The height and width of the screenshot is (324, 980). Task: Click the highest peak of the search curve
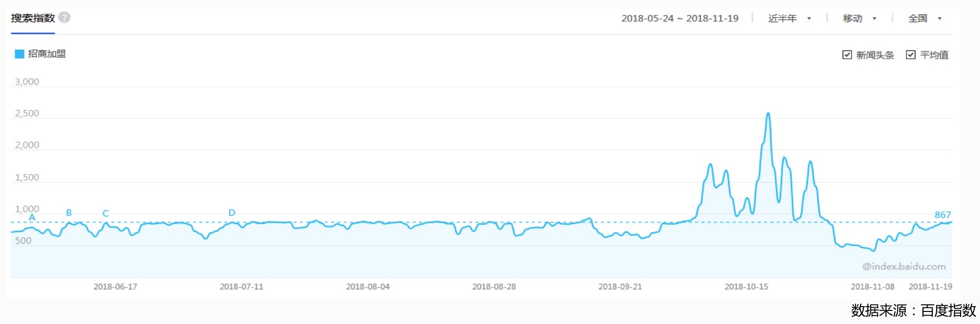coord(768,113)
